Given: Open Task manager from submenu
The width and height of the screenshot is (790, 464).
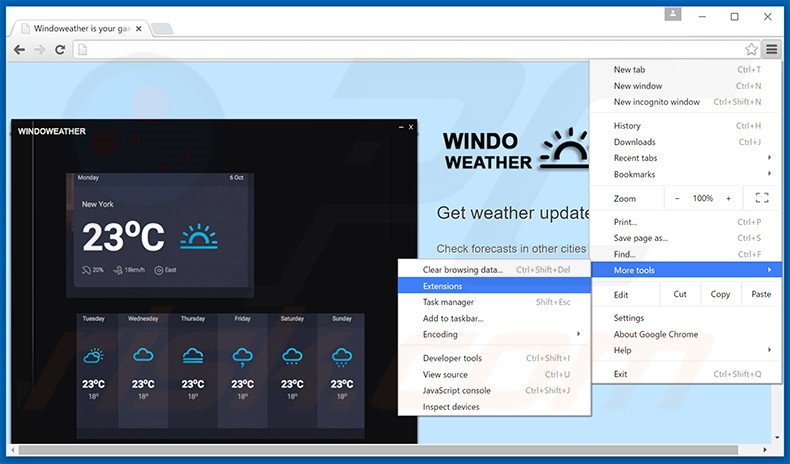Looking at the screenshot, I should tap(494, 302).
